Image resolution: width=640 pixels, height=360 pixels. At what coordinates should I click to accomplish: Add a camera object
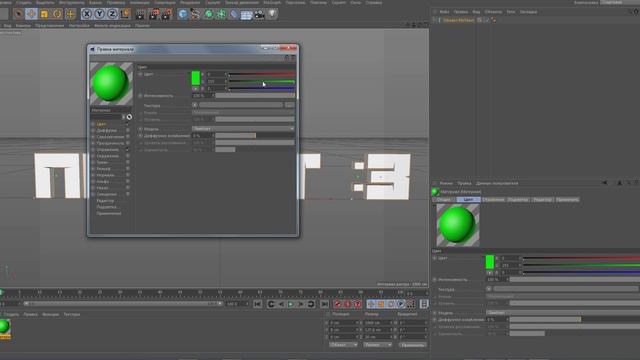pyautogui.click(x=259, y=14)
